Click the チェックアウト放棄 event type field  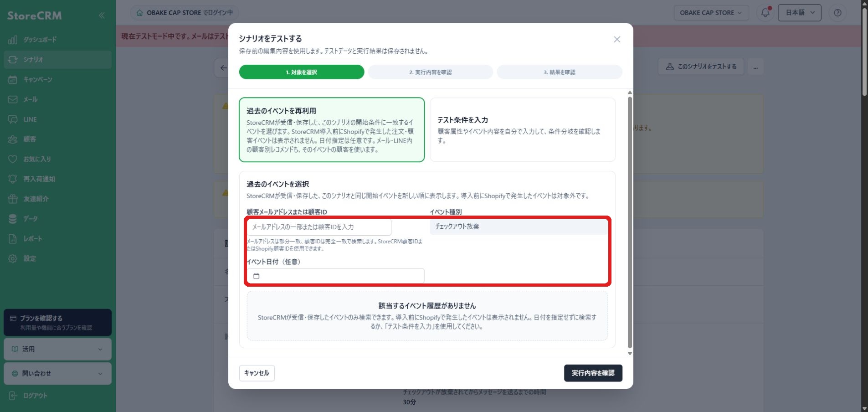(519, 227)
